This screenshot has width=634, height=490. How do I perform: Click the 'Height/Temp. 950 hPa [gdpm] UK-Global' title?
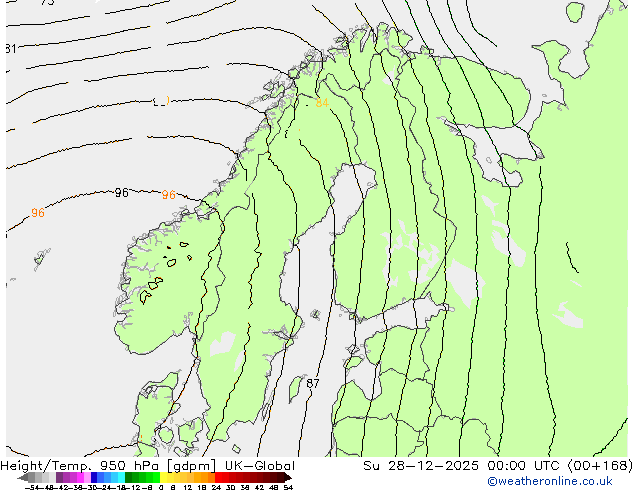click(148, 466)
